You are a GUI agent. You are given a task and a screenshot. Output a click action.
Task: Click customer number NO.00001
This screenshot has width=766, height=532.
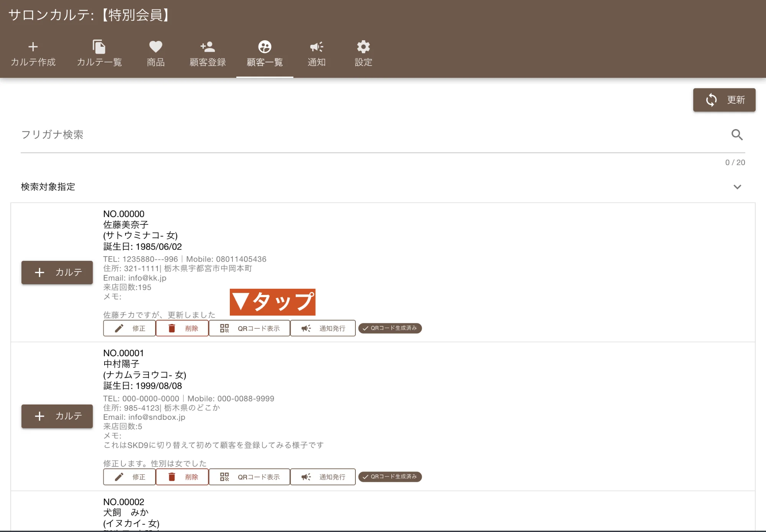[123, 353]
